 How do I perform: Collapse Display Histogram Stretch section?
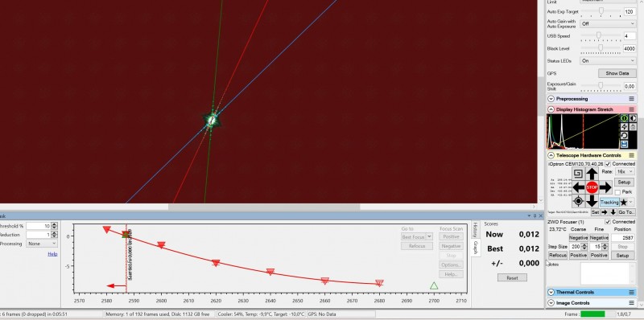tap(551, 109)
